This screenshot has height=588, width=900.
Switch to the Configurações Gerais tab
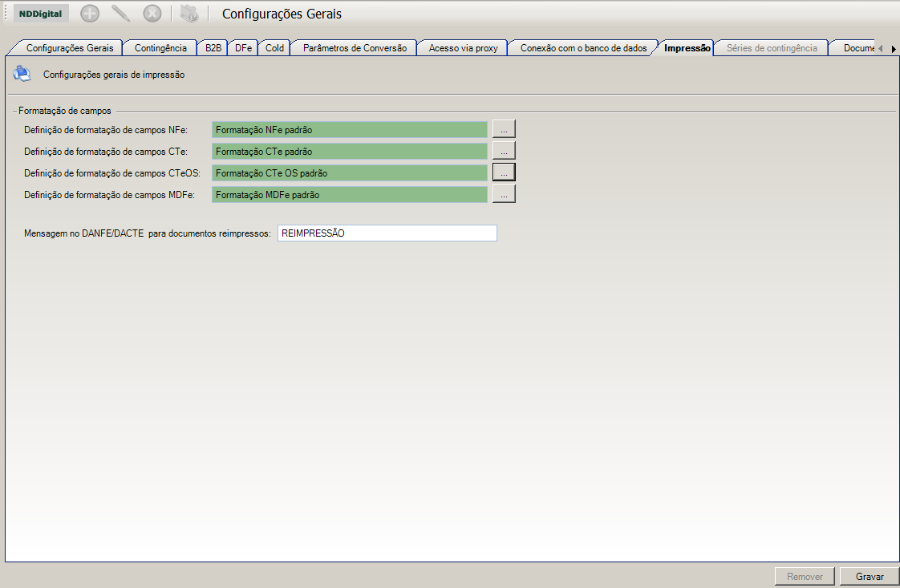70,48
